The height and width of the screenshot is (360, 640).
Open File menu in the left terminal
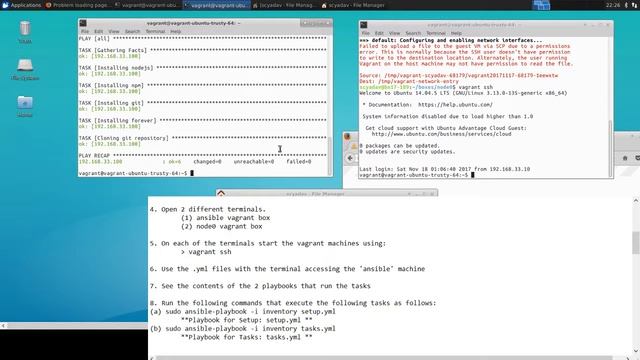click(85, 31)
